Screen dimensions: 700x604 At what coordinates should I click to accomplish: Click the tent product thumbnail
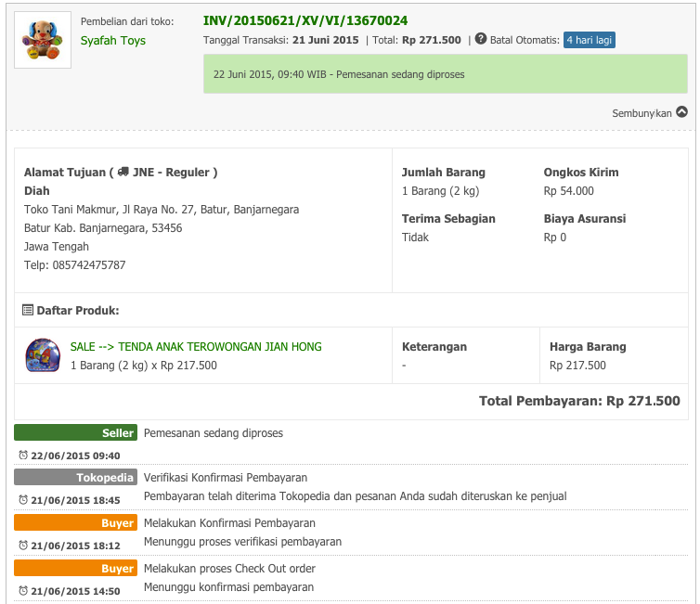point(43,355)
